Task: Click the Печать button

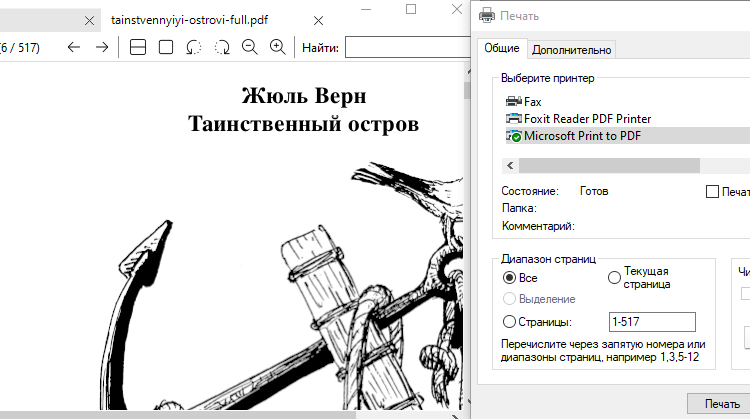Action: point(721,404)
